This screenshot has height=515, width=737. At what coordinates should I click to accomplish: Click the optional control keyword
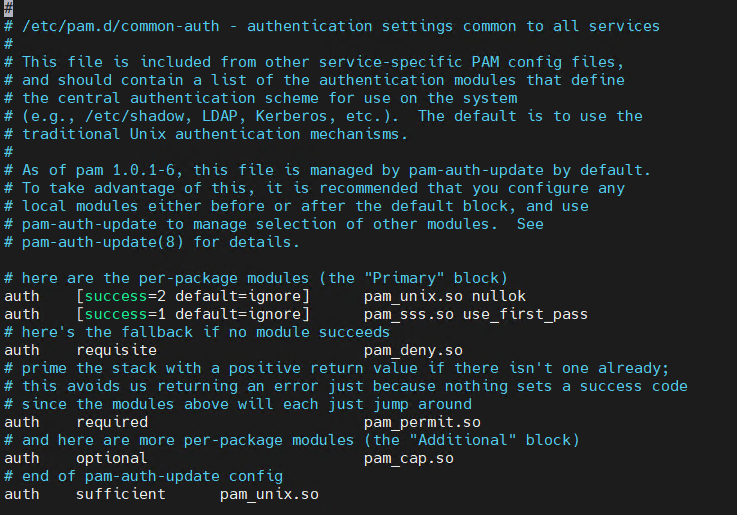click(x=112, y=458)
